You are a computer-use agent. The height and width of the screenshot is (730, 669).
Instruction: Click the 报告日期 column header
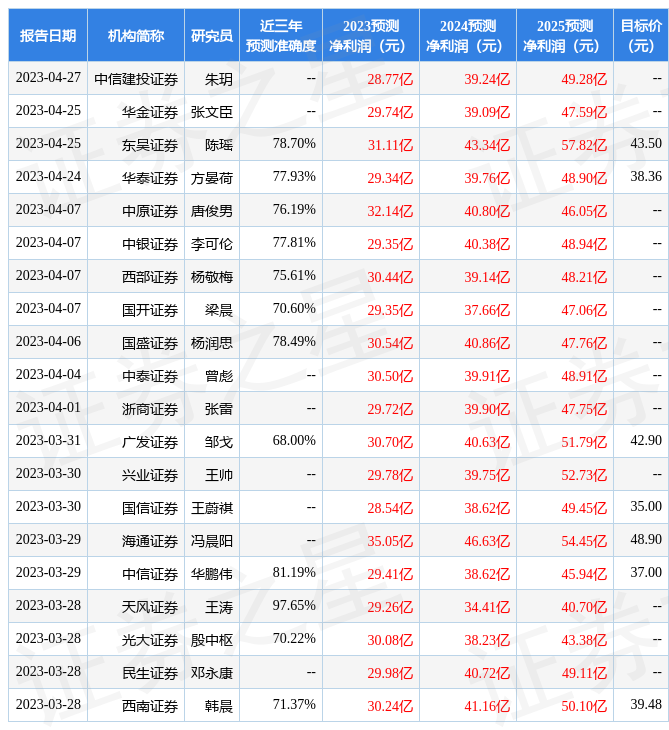48,35
